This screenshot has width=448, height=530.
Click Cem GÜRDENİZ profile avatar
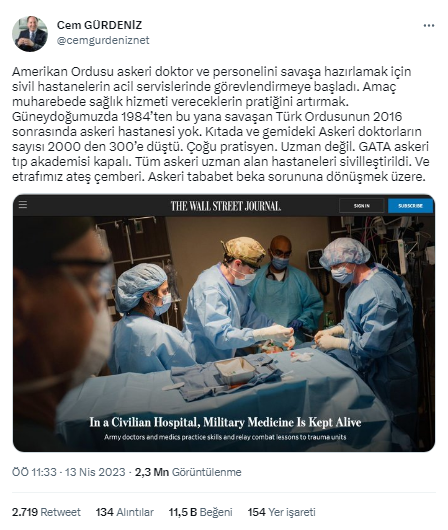(30, 33)
